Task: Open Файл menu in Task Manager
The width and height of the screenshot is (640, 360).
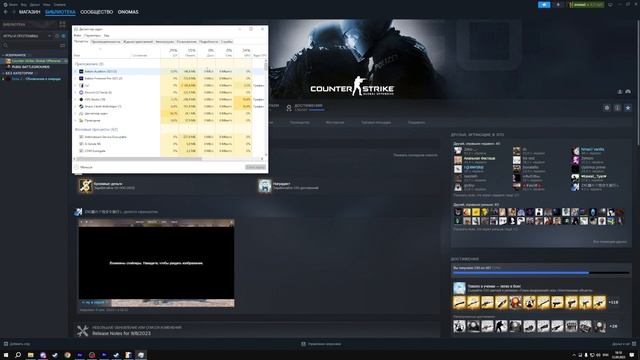Action: coord(77,36)
